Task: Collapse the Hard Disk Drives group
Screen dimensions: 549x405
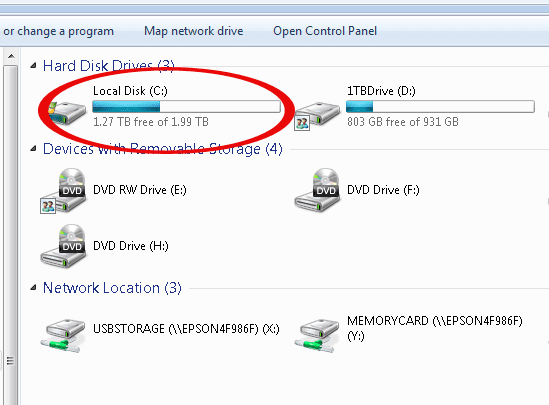Action: pyautogui.click(x=33, y=65)
